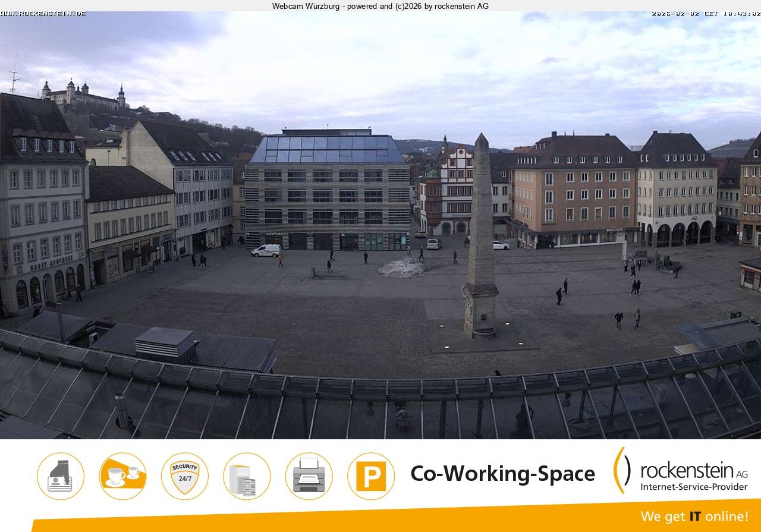Click the white van parked near the building

click(264, 251)
